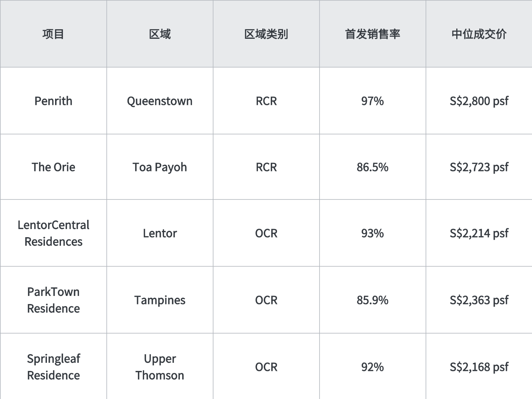Select The Orie project cell
Image resolution: width=532 pixels, height=399 pixels.
(x=53, y=167)
